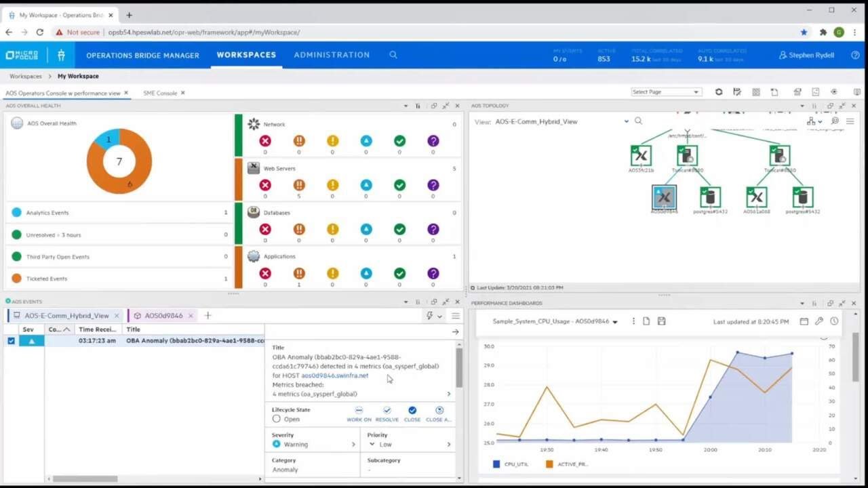Viewport: 868px width, 488px height.
Task: Click the Work On lifecycle icon
Action: pyautogui.click(x=359, y=410)
